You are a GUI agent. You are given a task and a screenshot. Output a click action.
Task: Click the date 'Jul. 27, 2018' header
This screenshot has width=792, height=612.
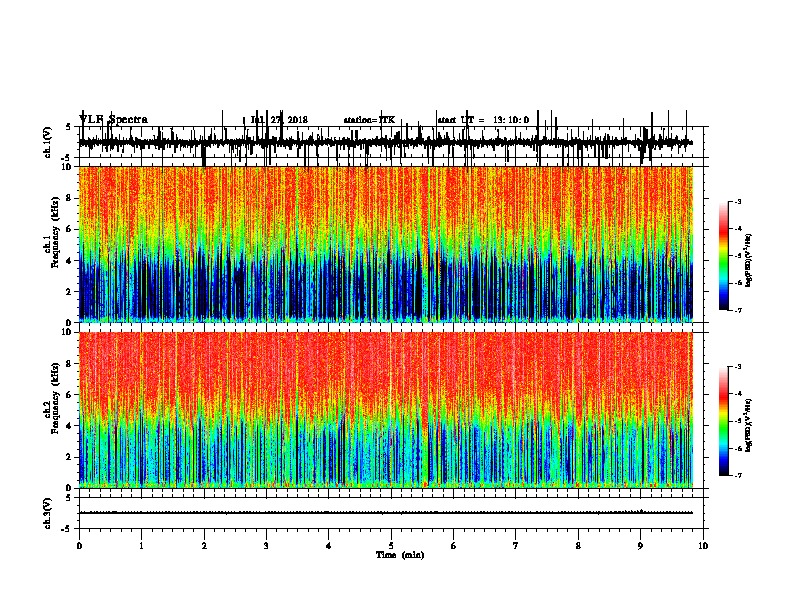[x=279, y=120]
